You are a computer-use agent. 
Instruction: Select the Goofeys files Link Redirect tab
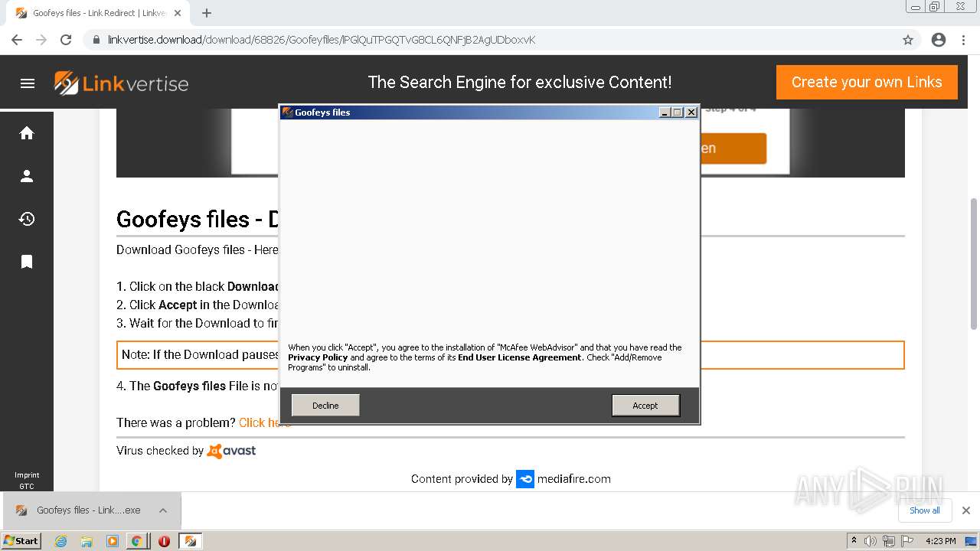coord(98,13)
